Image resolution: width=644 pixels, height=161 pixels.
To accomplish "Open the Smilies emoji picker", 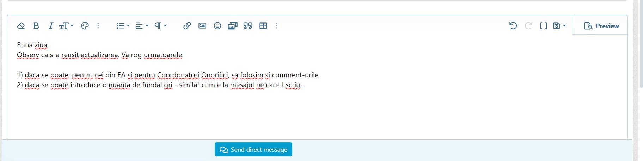I will [x=217, y=26].
